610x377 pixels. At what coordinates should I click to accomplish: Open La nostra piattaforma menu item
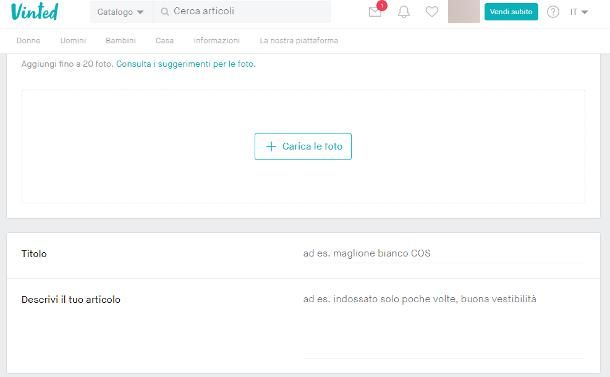299,40
